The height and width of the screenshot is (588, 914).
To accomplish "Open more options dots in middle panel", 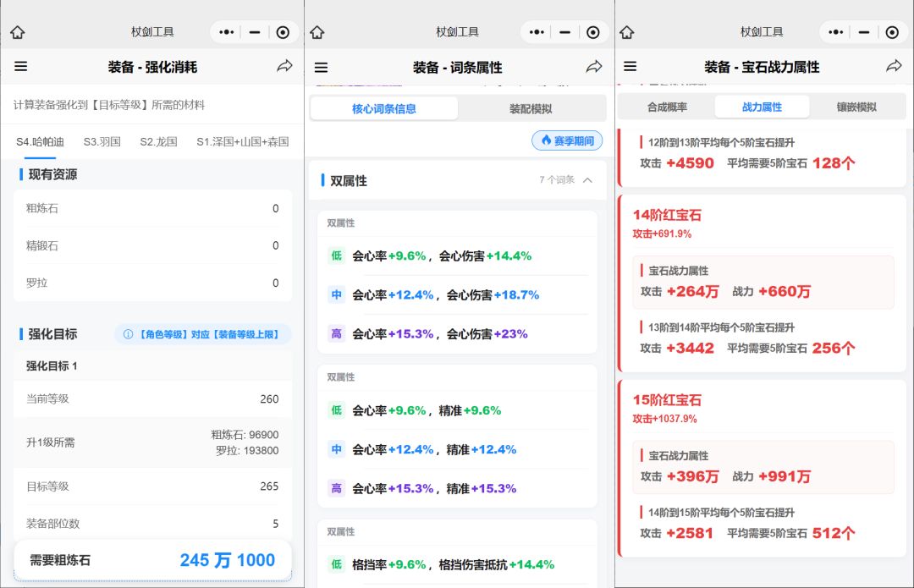I will [x=537, y=33].
